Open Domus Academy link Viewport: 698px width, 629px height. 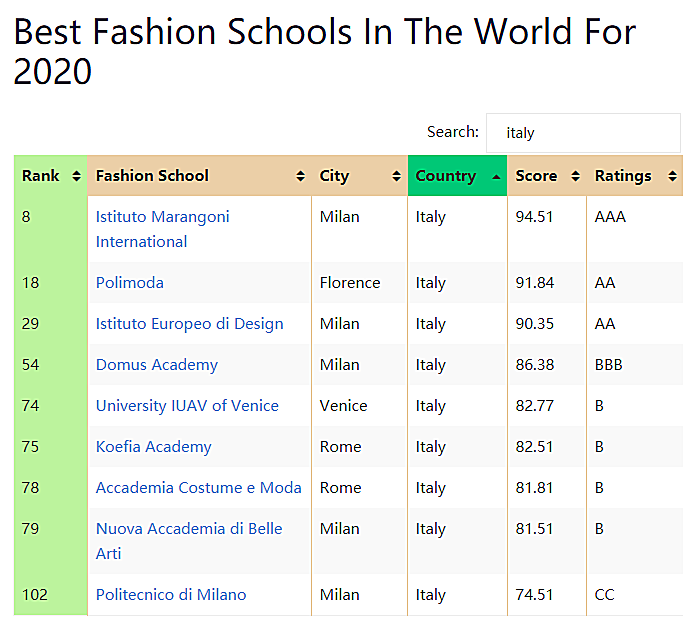pyautogui.click(x=157, y=365)
